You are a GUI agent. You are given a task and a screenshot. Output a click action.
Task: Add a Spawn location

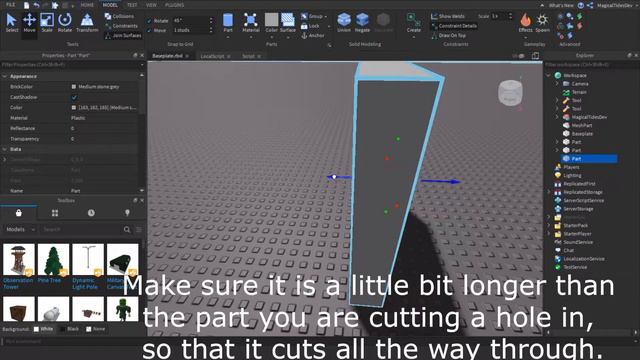[542, 23]
